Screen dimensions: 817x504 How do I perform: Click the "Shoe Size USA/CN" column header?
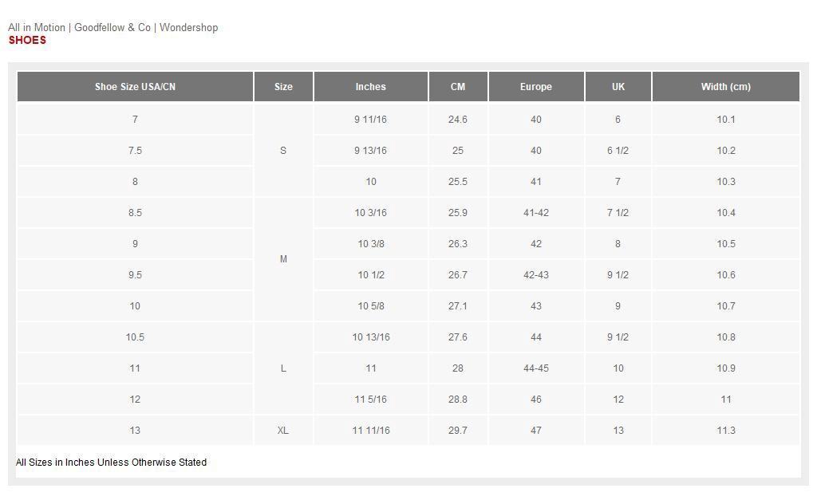point(135,87)
